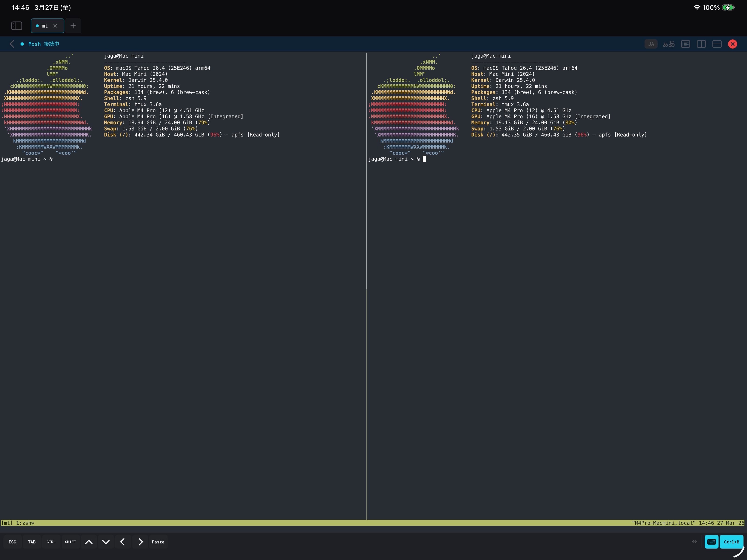Show the onscreen keyboard icon
Viewport: 747px width, 560px height.
[712, 542]
